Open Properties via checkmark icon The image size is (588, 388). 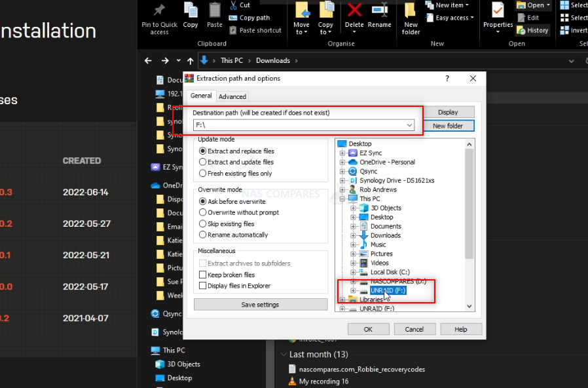pyautogui.click(x=498, y=10)
